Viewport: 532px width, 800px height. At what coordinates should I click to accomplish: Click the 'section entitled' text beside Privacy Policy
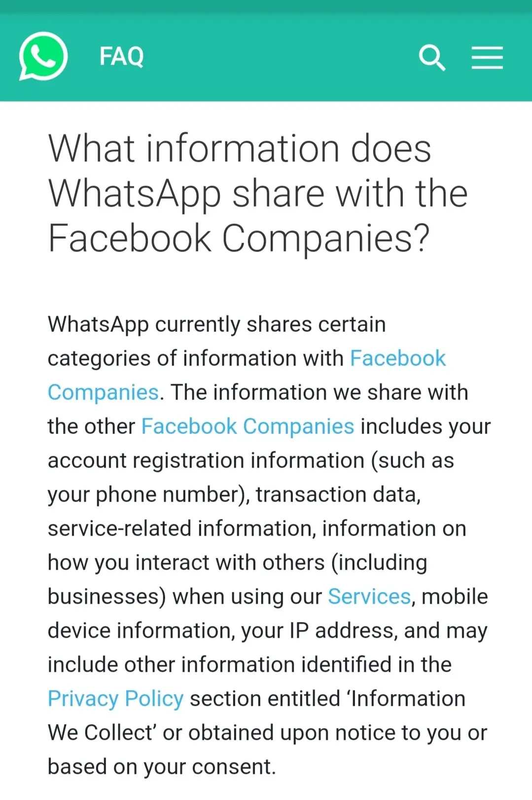point(265,699)
